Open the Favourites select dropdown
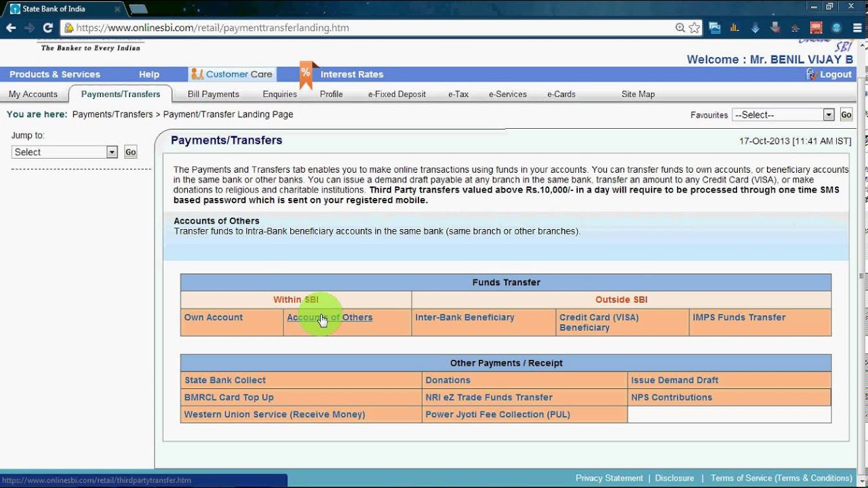The height and width of the screenshot is (488, 868). (x=783, y=115)
